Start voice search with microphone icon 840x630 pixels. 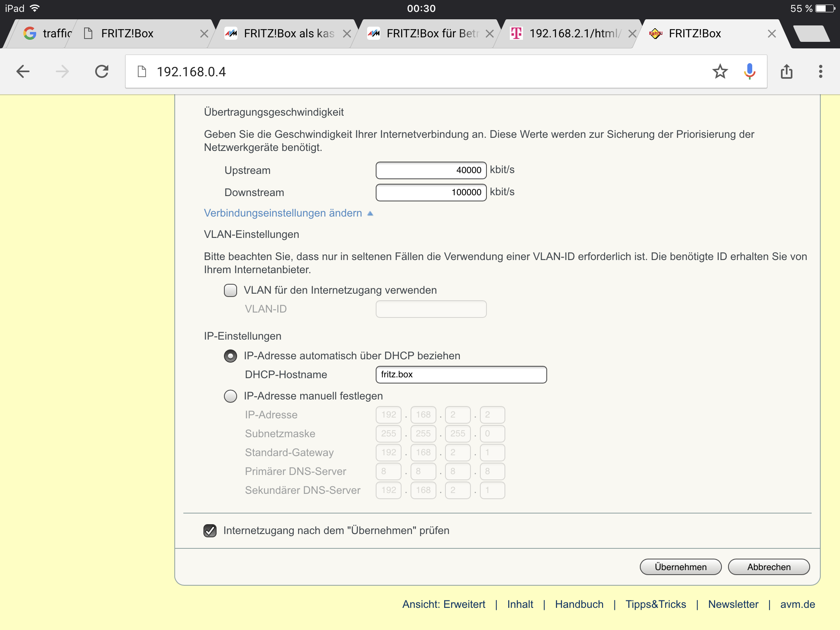[x=749, y=71]
